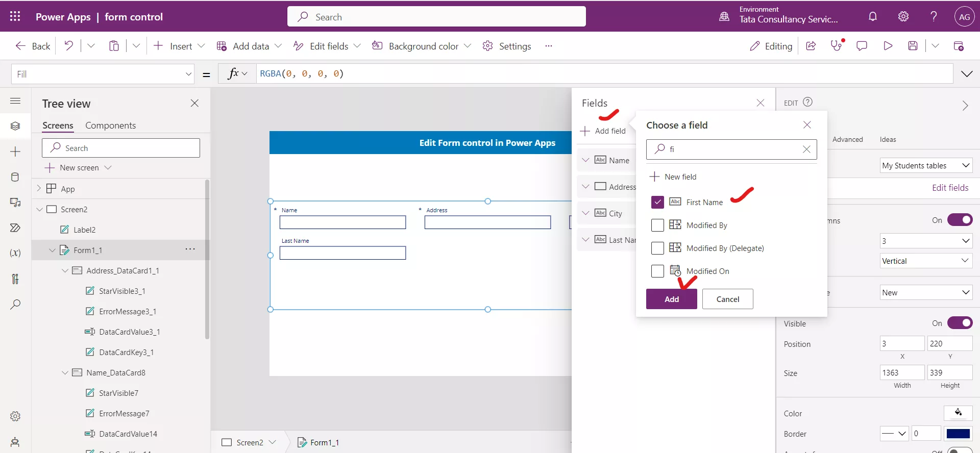The height and width of the screenshot is (453, 980).
Task: Click the more options ellipsis in toolbar
Action: [x=549, y=46]
